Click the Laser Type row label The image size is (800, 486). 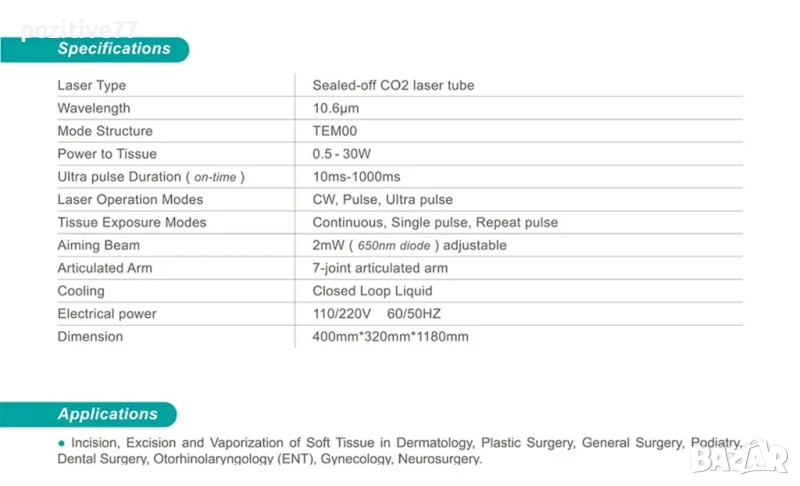pos(92,85)
